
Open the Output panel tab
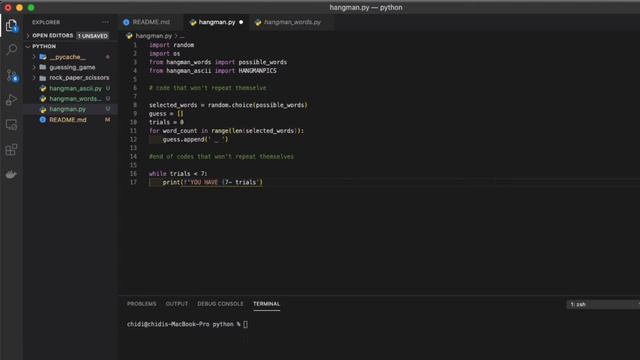177,304
